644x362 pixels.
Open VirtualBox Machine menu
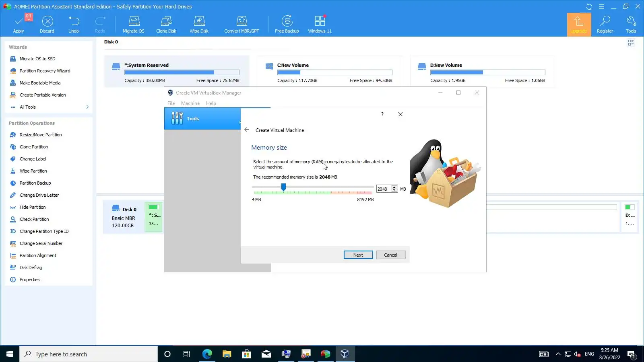point(190,103)
